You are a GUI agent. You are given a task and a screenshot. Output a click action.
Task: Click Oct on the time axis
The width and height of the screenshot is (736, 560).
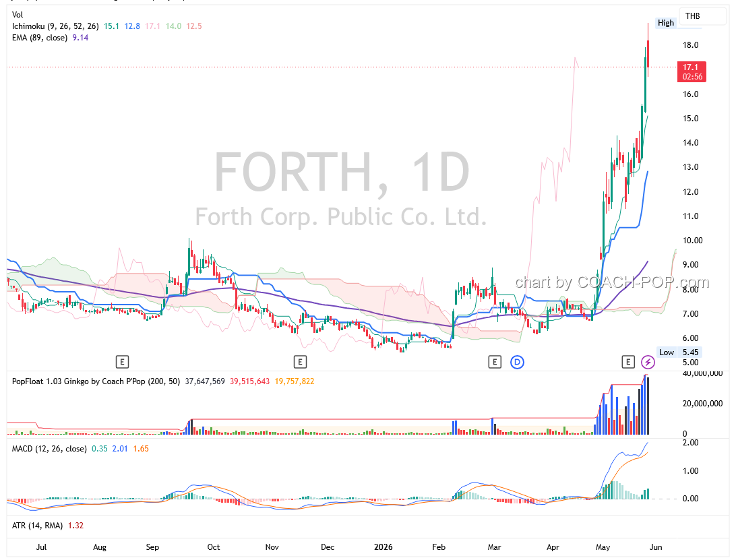pyautogui.click(x=214, y=547)
